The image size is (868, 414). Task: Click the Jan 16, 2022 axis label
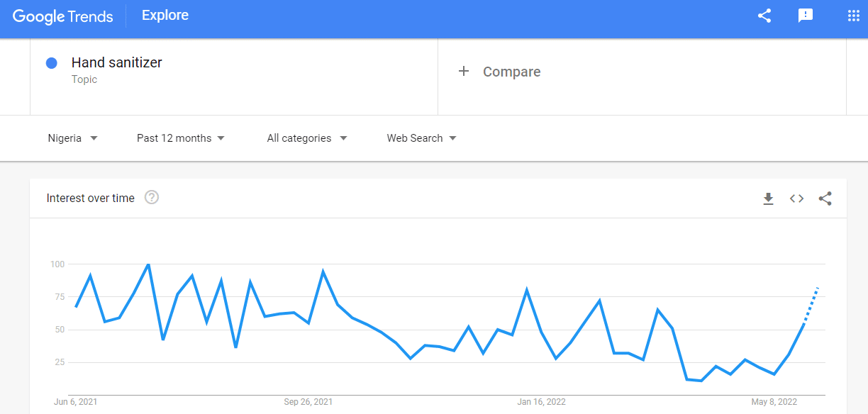tap(541, 402)
